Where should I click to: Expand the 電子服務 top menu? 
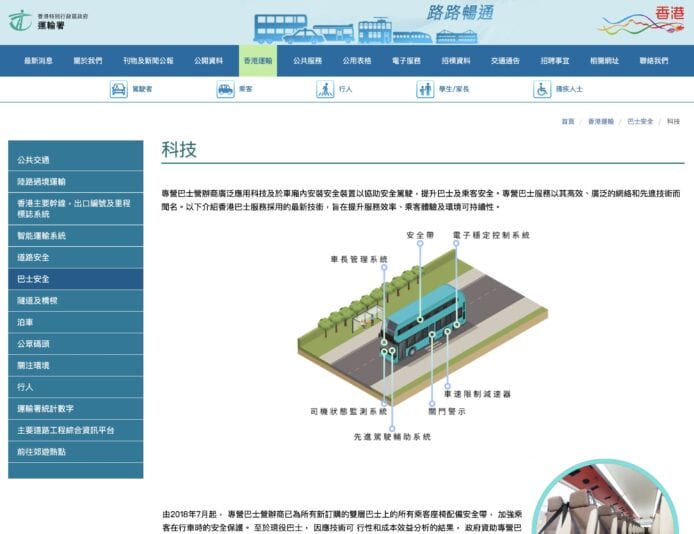click(x=406, y=60)
